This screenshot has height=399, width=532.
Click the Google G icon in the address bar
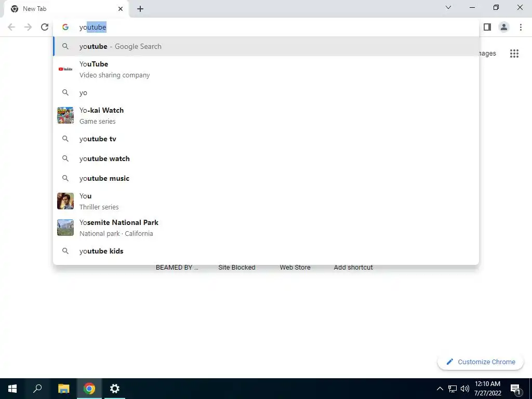click(65, 27)
